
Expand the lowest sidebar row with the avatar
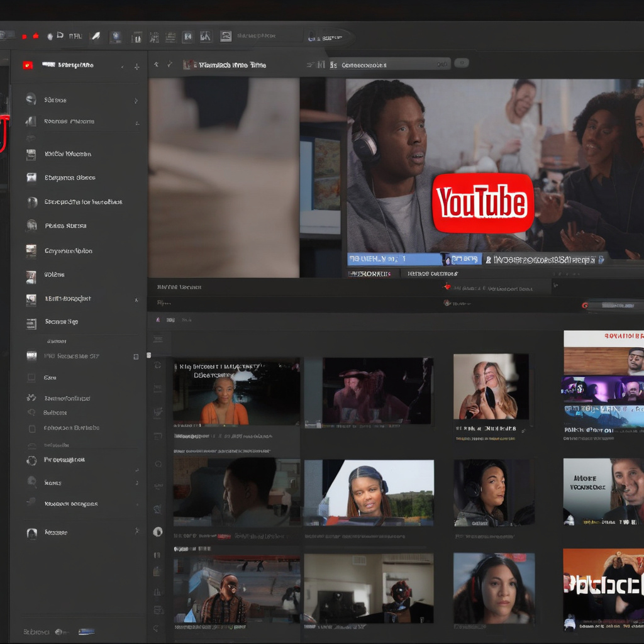click(x=136, y=531)
